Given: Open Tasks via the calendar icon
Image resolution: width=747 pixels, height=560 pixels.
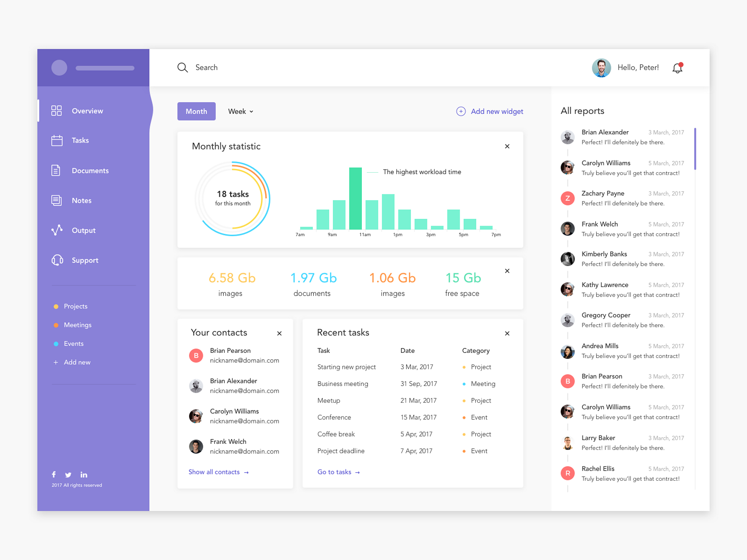Looking at the screenshot, I should 57,140.
